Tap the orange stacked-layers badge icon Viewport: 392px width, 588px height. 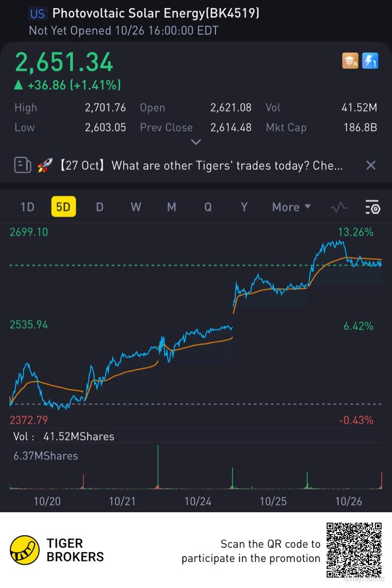point(350,61)
